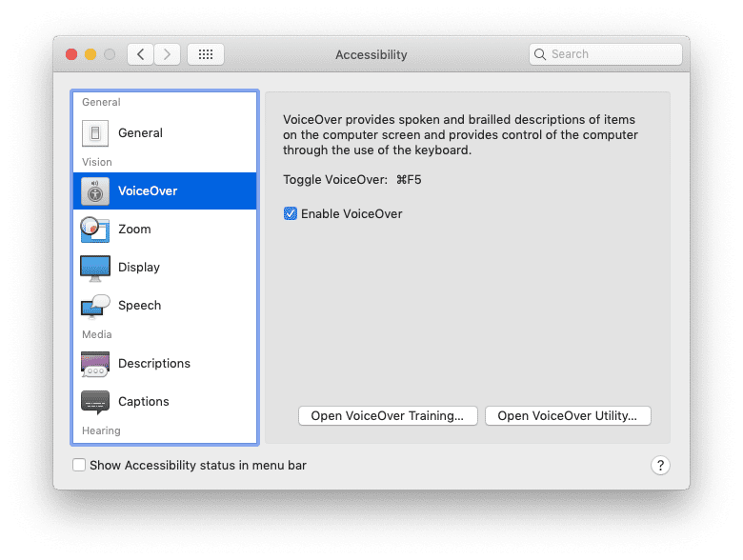Go forward with the right chevron

pos(167,54)
